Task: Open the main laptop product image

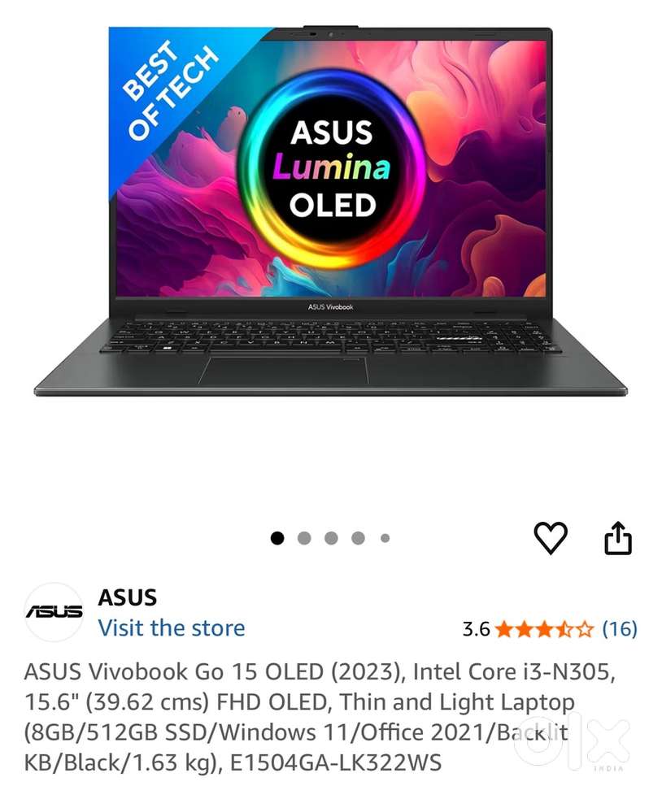Action: coord(330,211)
